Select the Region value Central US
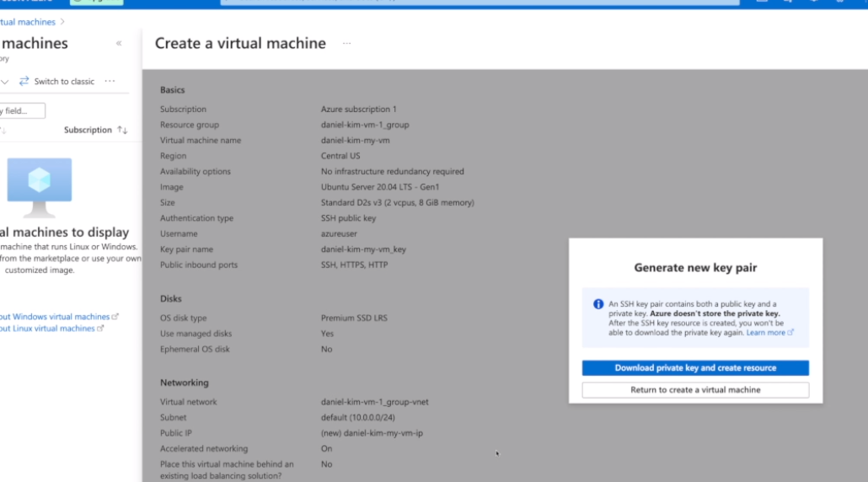868x482 pixels. pyautogui.click(x=340, y=156)
